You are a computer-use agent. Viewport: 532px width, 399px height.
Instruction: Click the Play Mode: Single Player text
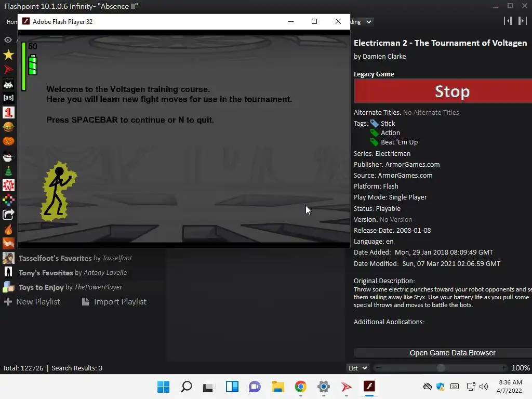(390, 197)
